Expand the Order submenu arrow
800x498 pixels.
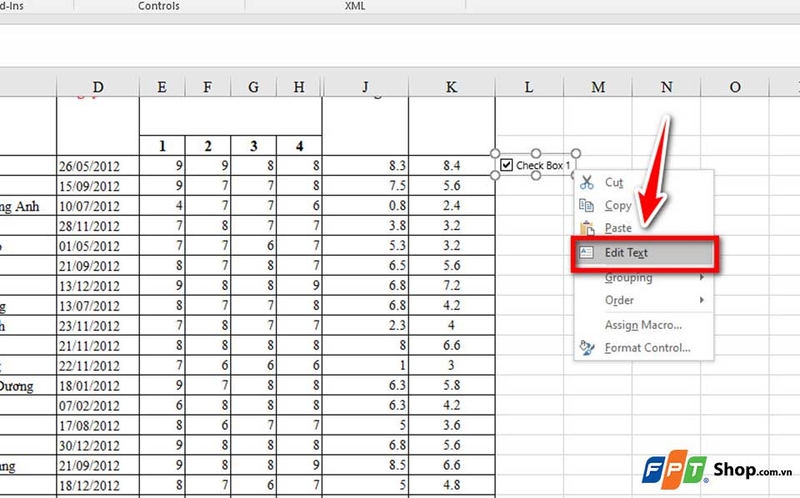tap(702, 300)
